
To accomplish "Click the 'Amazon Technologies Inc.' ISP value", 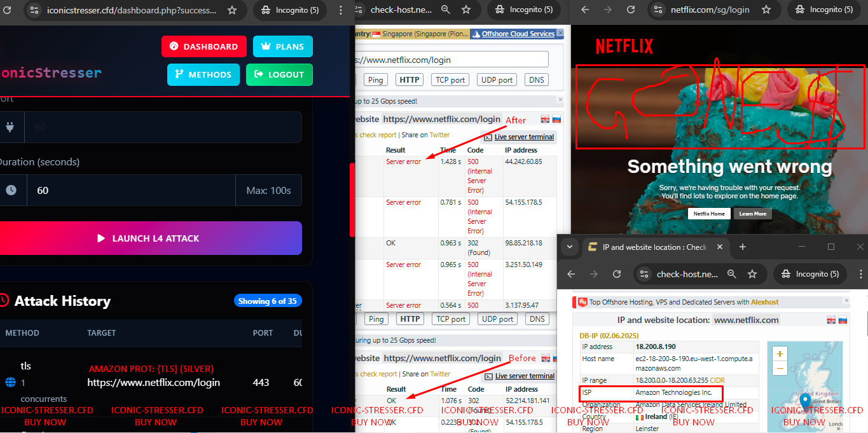I will (674, 392).
